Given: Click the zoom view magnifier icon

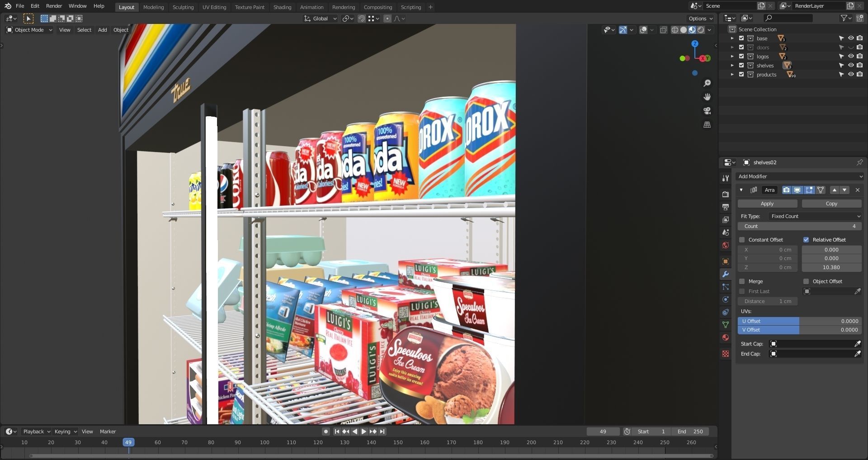Looking at the screenshot, I should (707, 83).
